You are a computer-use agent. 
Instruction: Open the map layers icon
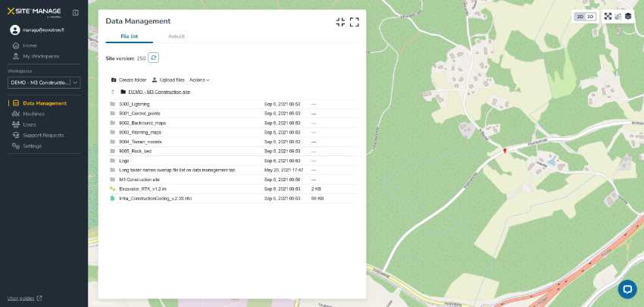tap(628, 16)
